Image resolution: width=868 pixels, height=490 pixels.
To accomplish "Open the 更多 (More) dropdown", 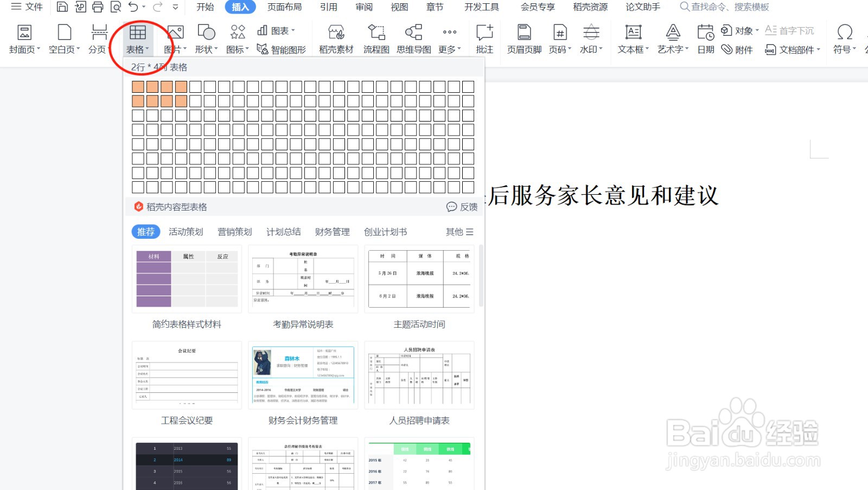I will click(449, 38).
